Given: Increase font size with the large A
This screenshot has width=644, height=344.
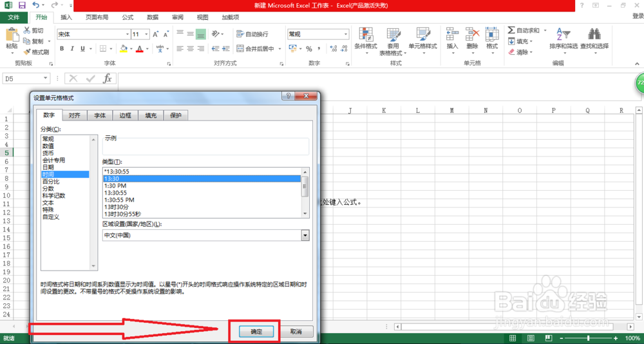Looking at the screenshot, I should click(156, 35).
